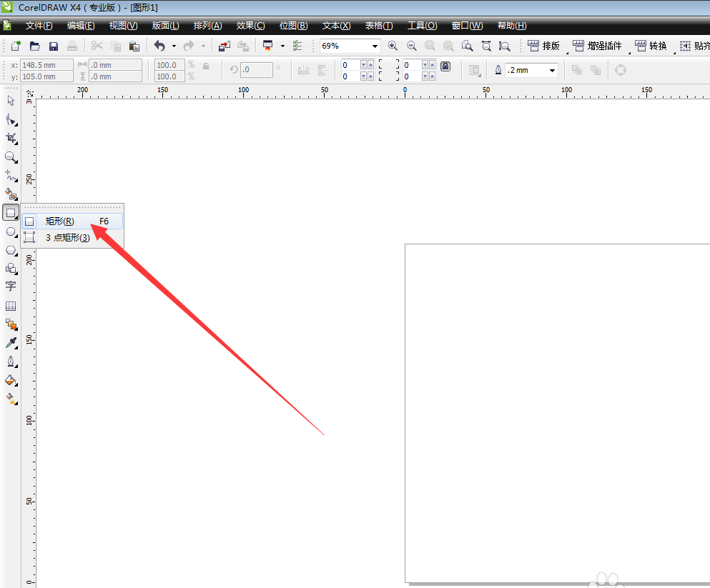The height and width of the screenshot is (588, 710).
Task: Click the Import icon in toolbar
Action: (x=225, y=46)
